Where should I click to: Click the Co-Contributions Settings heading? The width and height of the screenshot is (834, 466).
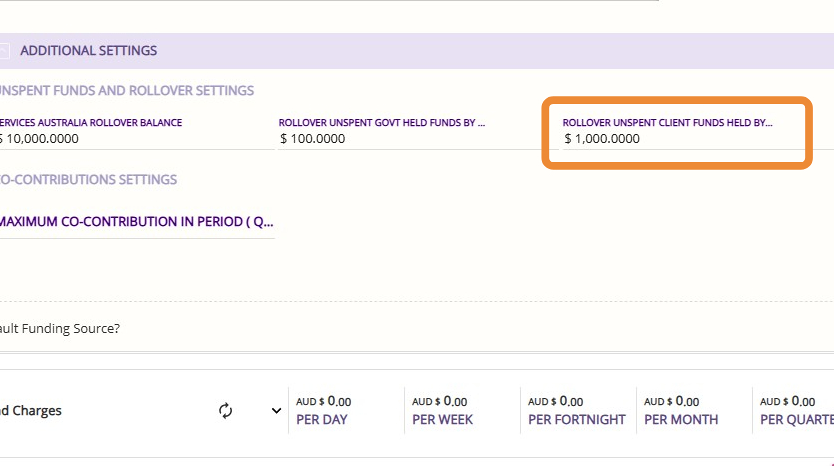click(88, 180)
